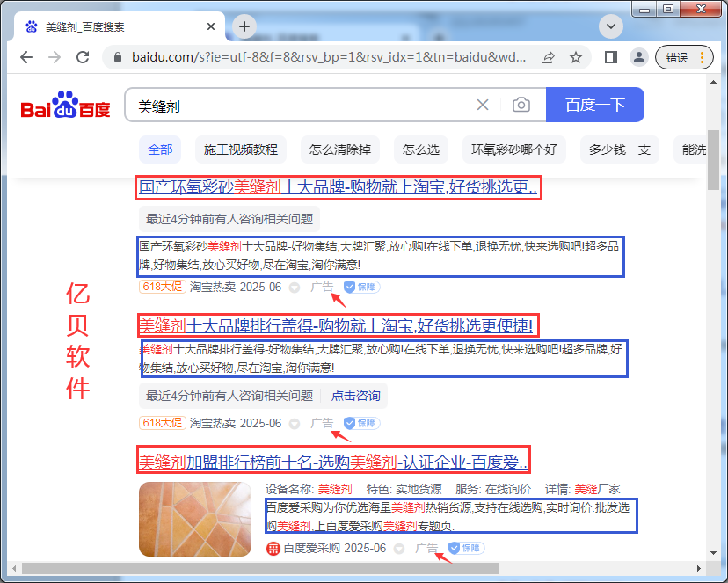Image resolution: width=728 pixels, height=583 pixels.
Task: Select the 全部 filter tab
Action: point(160,149)
